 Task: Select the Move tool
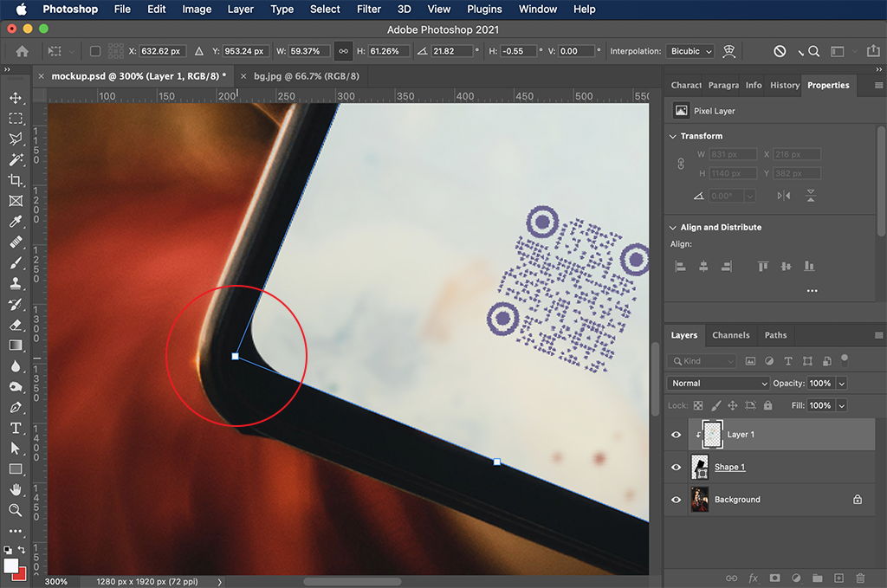16,98
